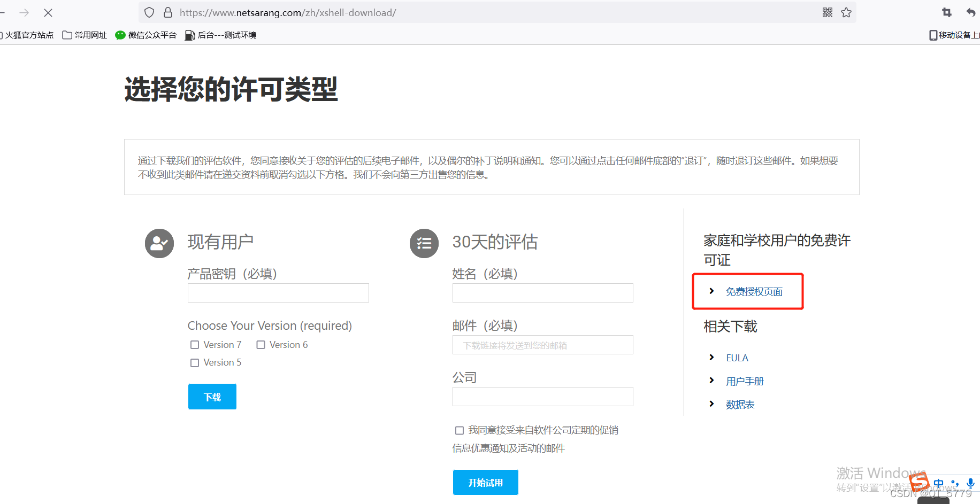Check the Version 7 checkbox
Viewport: 980px width, 504px height.
(195, 345)
